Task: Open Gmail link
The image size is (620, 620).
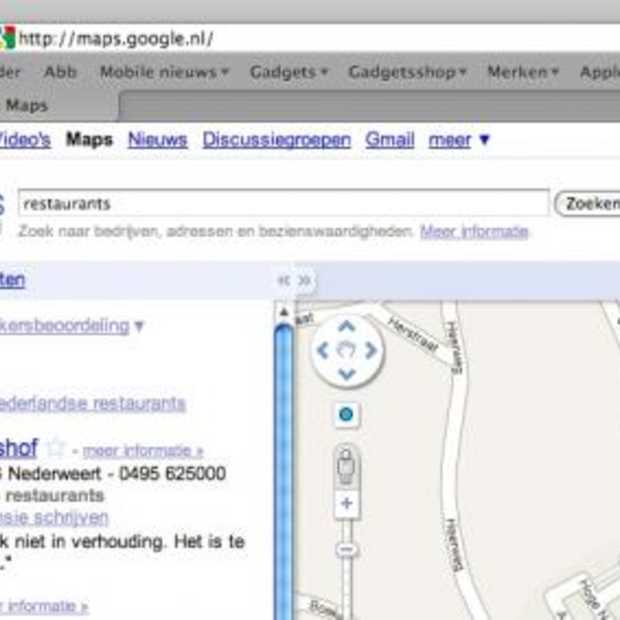Action: click(390, 140)
